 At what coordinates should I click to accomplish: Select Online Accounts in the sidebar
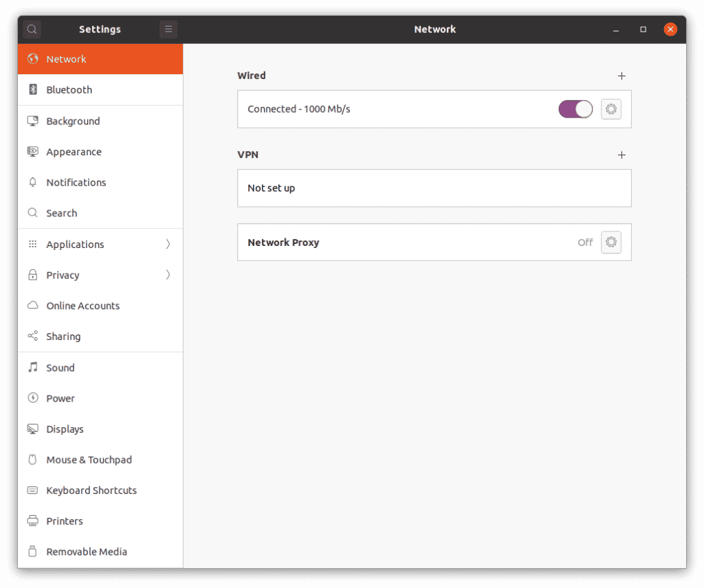82,306
